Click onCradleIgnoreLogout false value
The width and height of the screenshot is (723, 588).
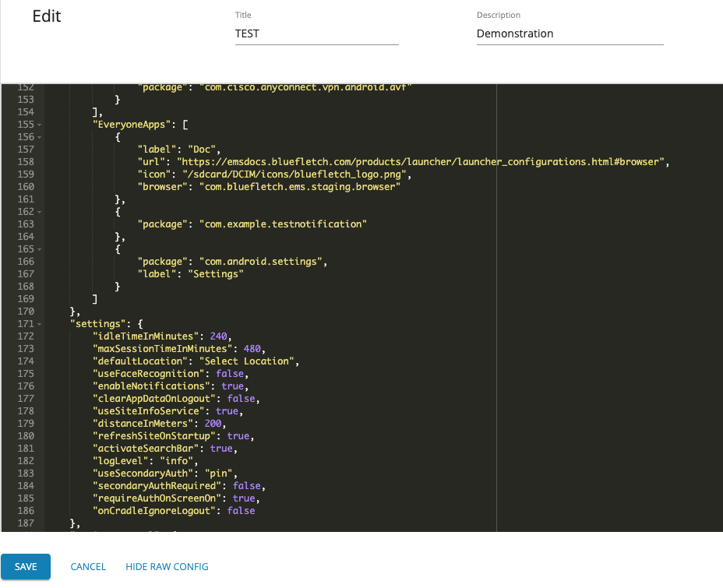coord(242,510)
